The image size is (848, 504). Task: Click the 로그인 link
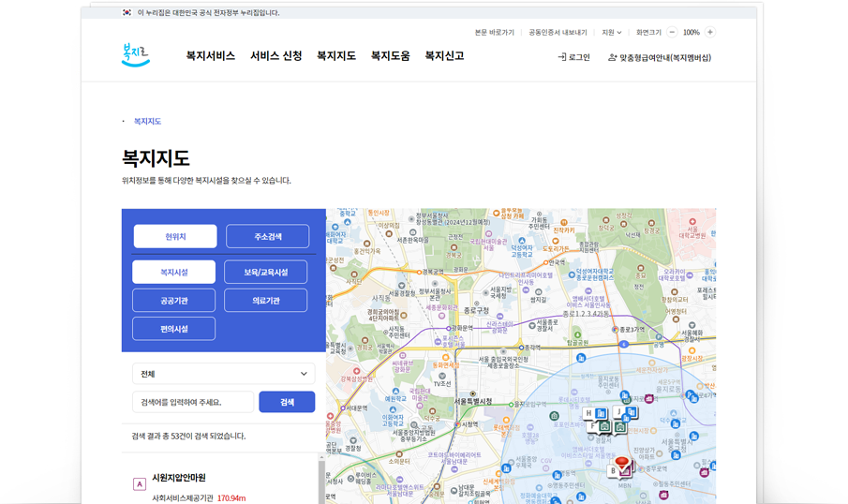pos(573,57)
